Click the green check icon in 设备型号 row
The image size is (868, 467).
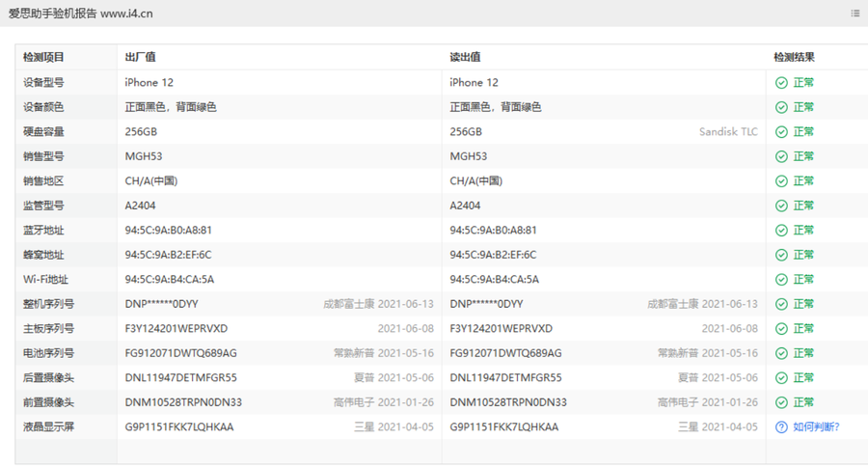click(x=781, y=83)
